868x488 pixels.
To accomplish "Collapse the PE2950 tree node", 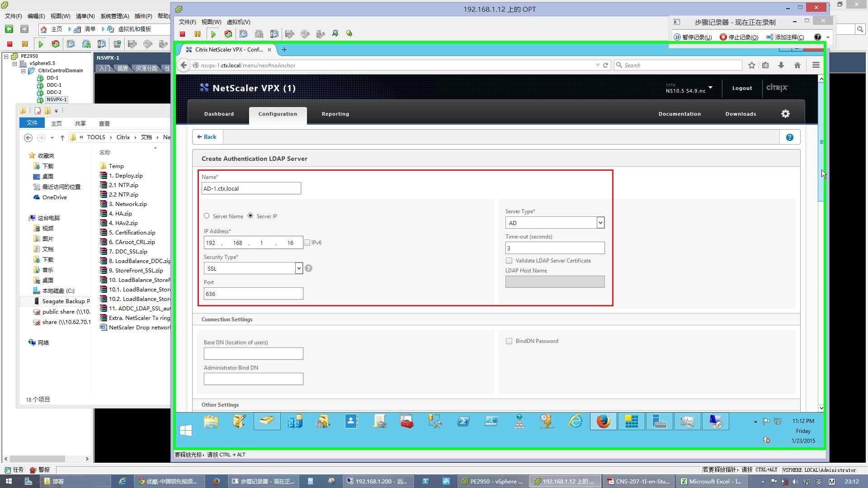I will (x=6, y=56).
